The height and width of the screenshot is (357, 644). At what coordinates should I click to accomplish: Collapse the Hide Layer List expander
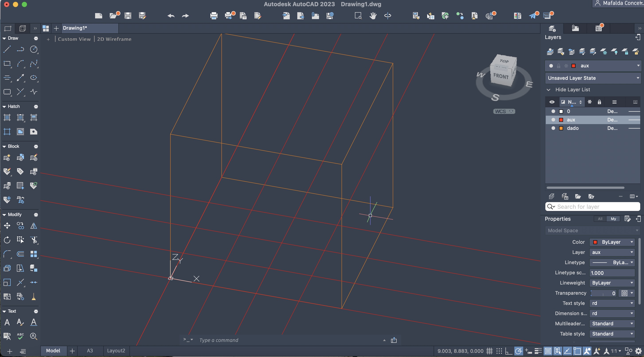click(x=548, y=90)
